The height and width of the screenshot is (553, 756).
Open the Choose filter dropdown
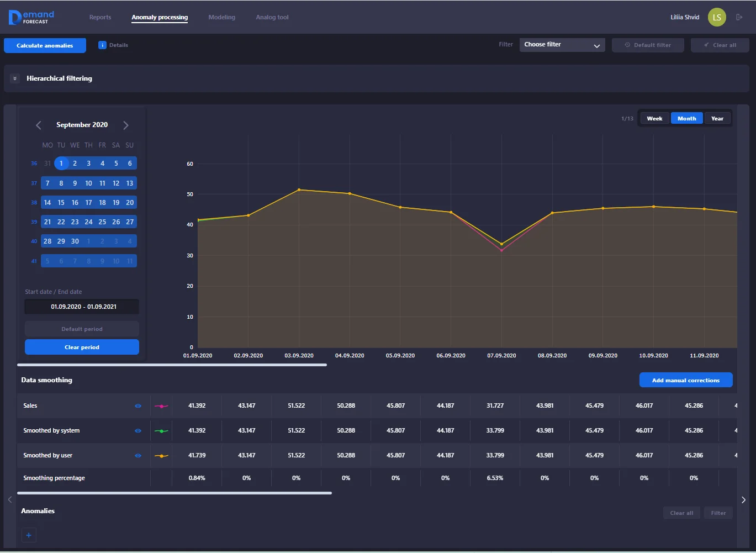click(562, 45)
